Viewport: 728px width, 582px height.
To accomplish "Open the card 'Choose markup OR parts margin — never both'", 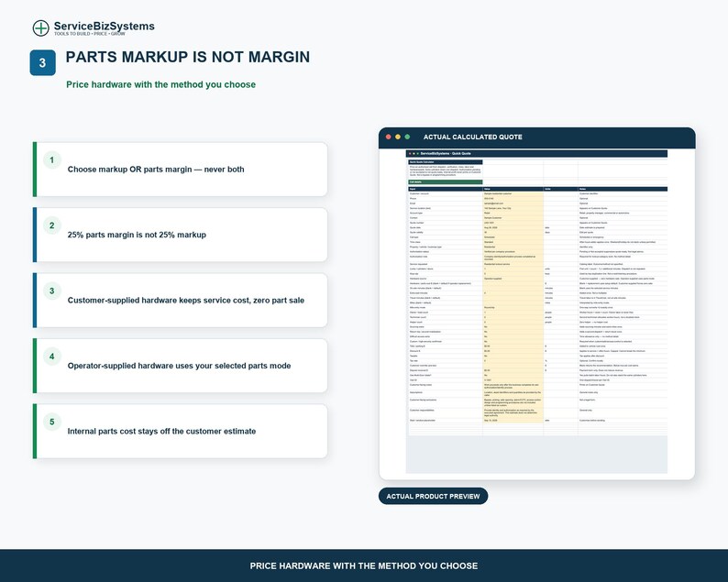I will 180,170.
